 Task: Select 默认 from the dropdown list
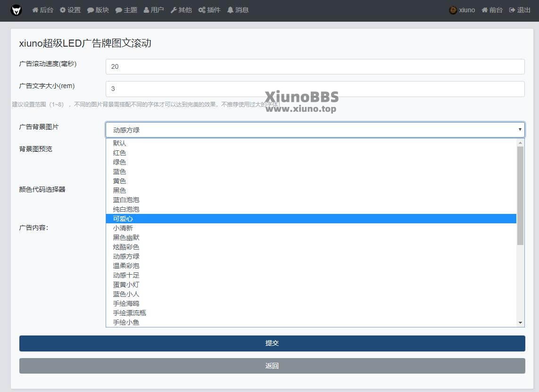[x=311, y=143]
